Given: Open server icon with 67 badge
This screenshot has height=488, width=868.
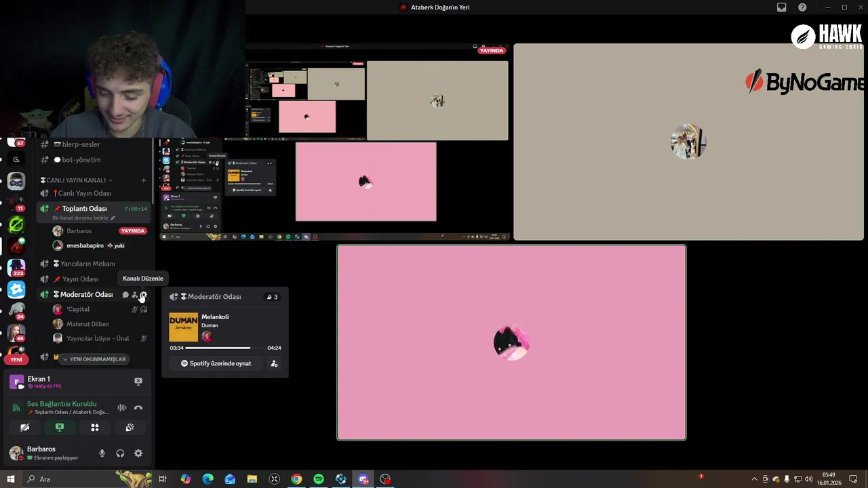Looking at the screenshot, I should [x=16, y=142].
